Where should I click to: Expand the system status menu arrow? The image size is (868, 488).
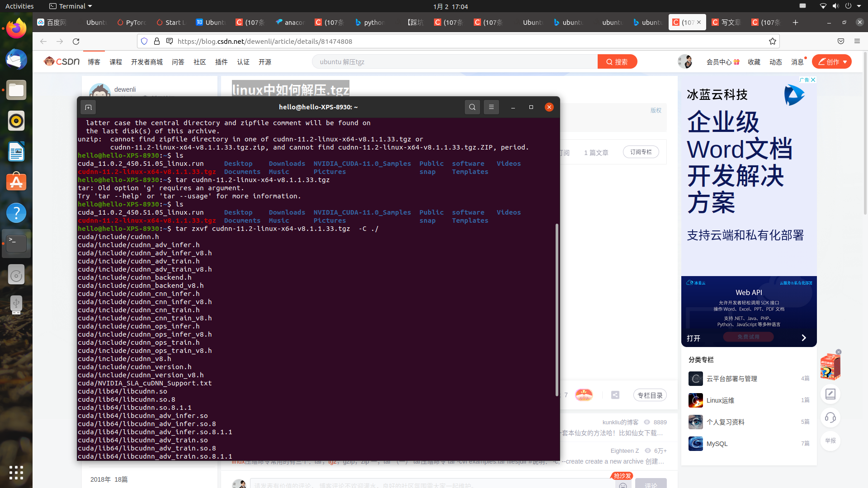click(x=859, y=6)
